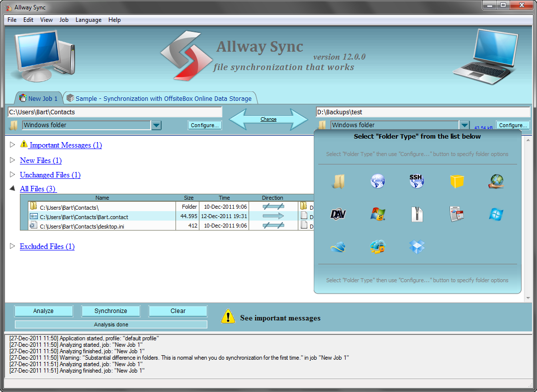Select the blue globe FTP folder type icon
The height and width of the screenshot is (392, 537).
tap(378, 181)
